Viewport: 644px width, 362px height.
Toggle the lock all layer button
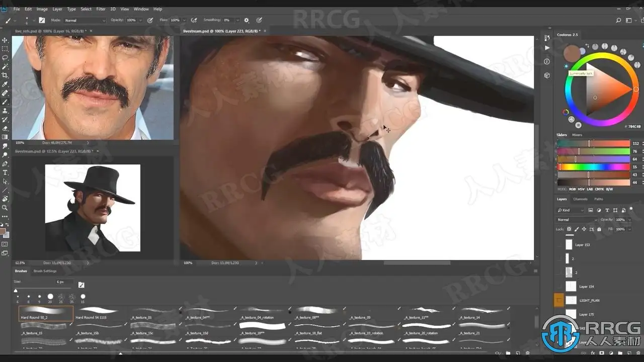tap(599, 229)
